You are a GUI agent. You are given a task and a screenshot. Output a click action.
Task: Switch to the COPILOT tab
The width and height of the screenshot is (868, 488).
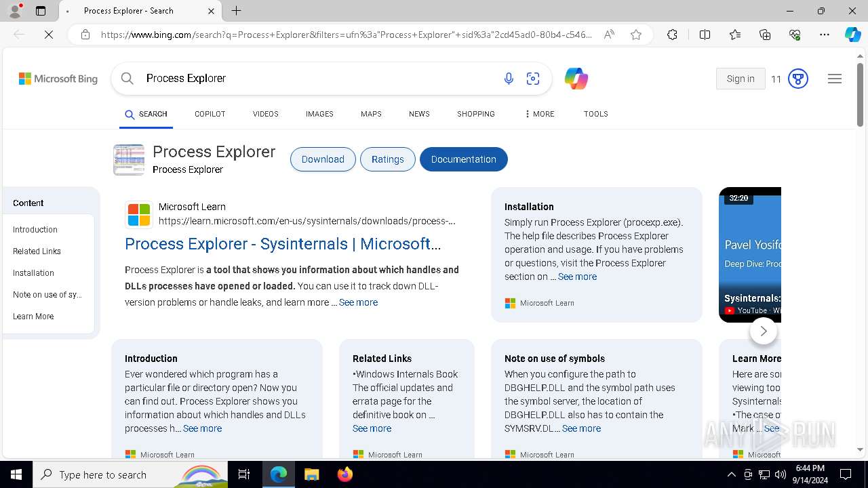tap(210, 114)
